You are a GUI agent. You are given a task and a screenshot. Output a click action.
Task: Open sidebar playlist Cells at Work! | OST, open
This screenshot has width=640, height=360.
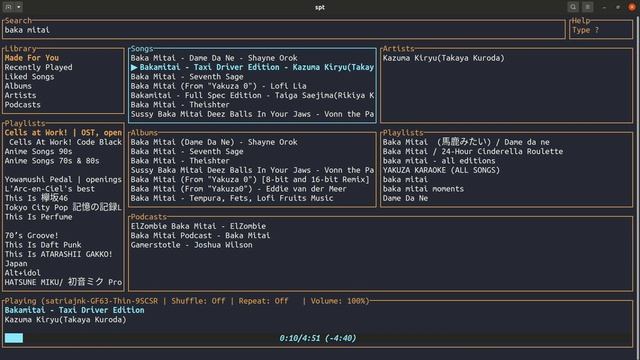coord(63,133)
